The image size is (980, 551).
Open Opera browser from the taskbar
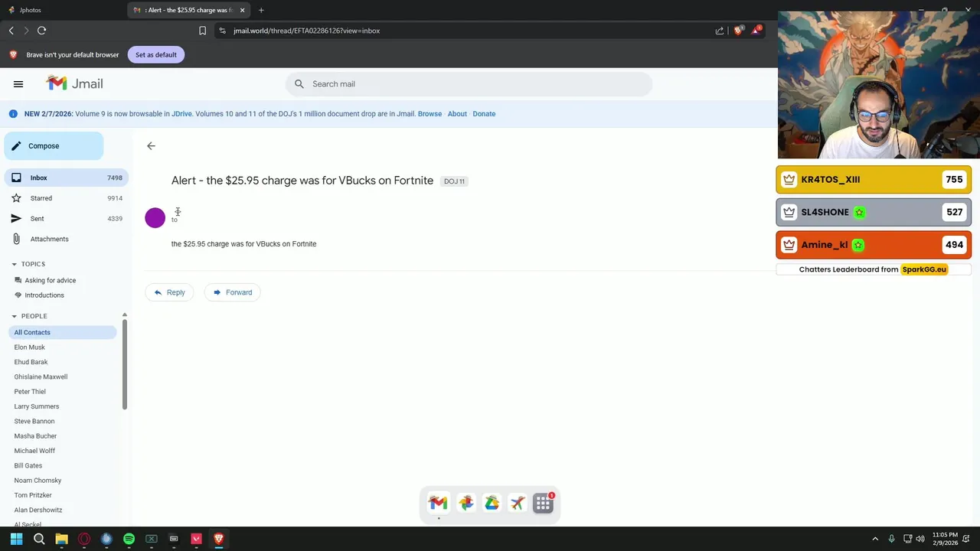point(84,539)
